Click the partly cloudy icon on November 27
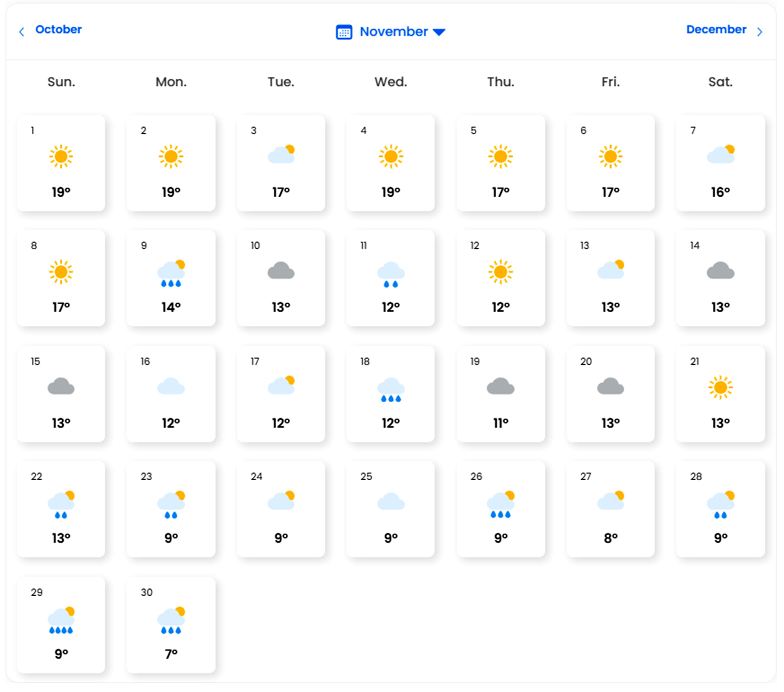This screenshot has width=784, height=692. coord(610,500)
